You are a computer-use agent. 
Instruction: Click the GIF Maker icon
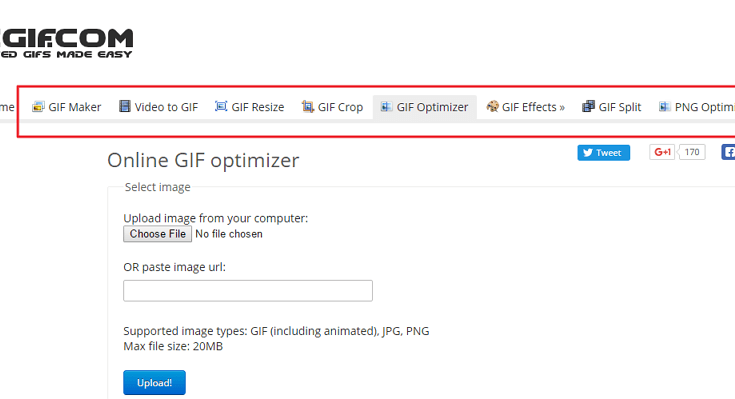tap(38, 107)
